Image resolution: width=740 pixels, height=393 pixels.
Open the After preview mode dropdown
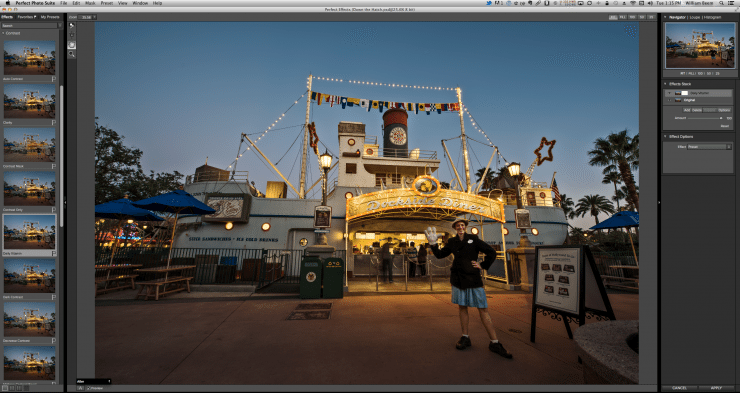pyautogui.click(x=94, y=381)
